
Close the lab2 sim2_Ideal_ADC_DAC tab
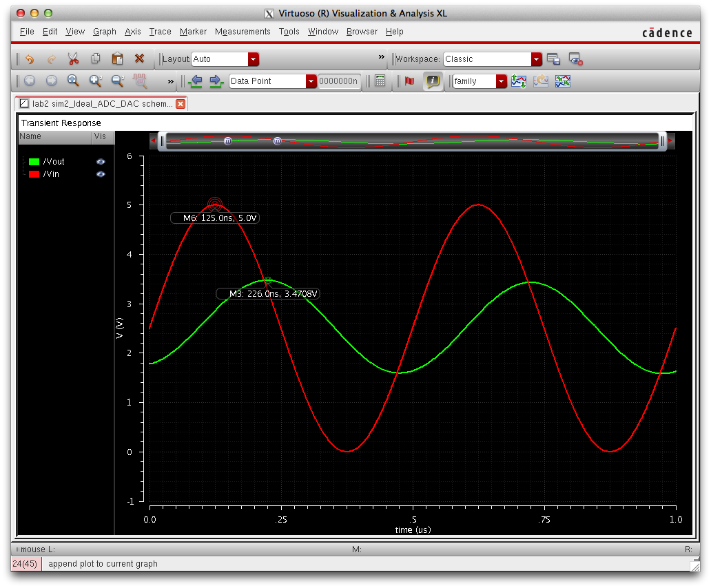tap(181, 104)
